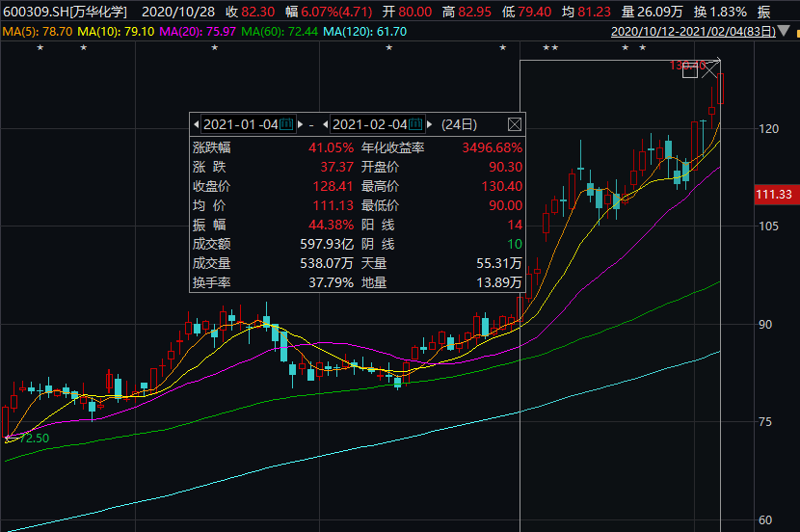
Task: Step the end date 2021-02-04 back one day
Action: (x=326, y=124)
